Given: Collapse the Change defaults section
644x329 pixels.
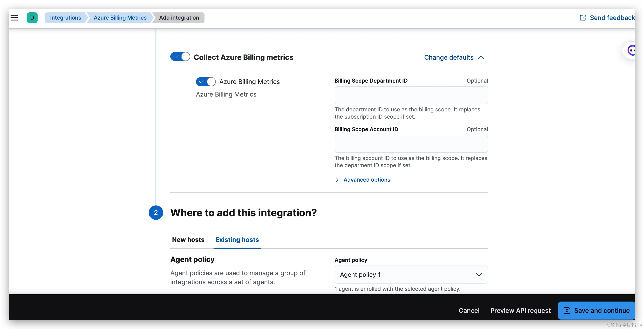Looking at the screenshot, I should pos(449,58).
